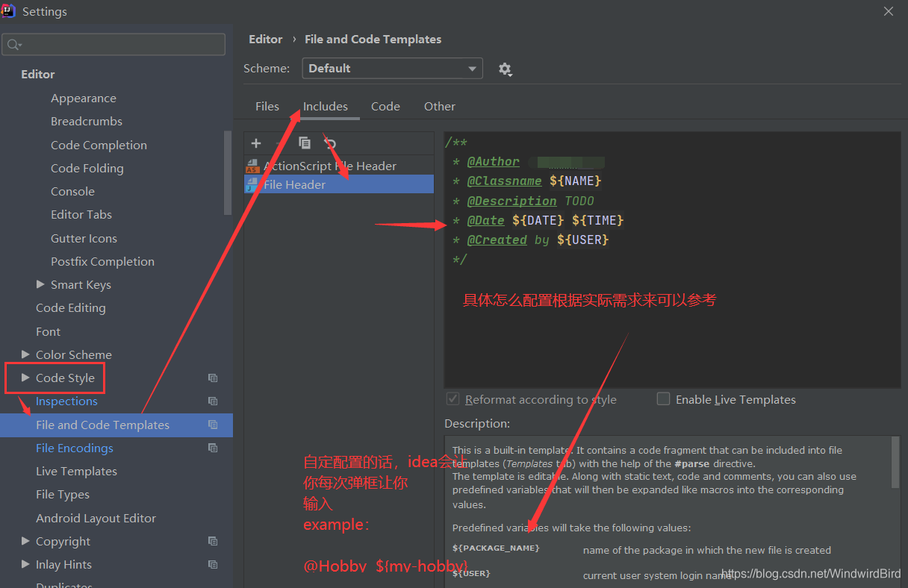Enable Live Templates checkbox
The width and height of the screenshot is (908, 588).
663,399
